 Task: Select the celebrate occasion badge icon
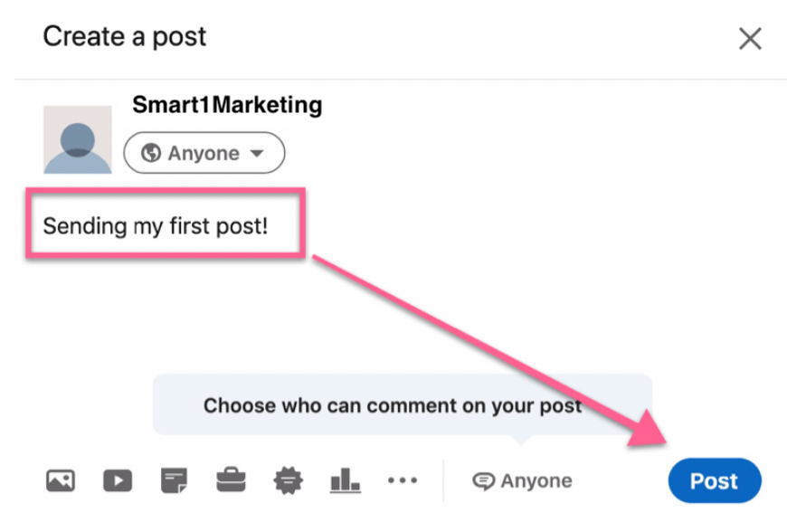click(x=287, y=480)
